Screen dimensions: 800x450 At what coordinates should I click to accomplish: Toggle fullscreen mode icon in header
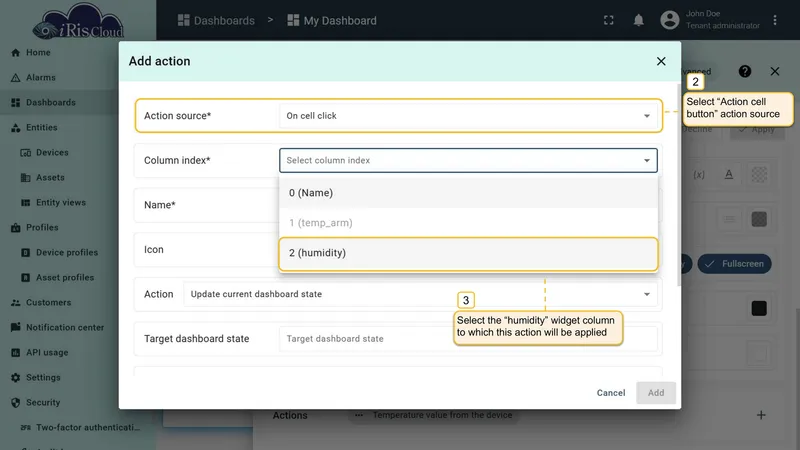click(609, 20)
